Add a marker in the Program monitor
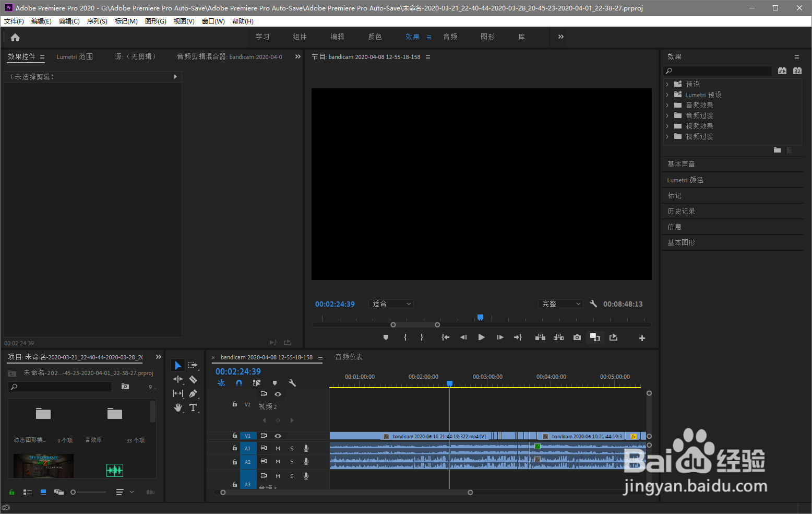Viewport: 812px width, 514px height. [x=386, y=337]
